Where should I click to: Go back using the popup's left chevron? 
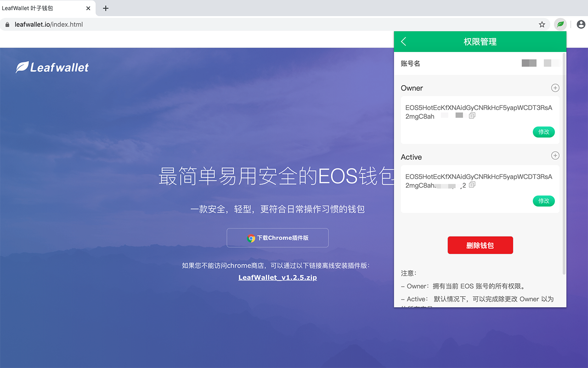pyautogui.click(x=404, y=41)
